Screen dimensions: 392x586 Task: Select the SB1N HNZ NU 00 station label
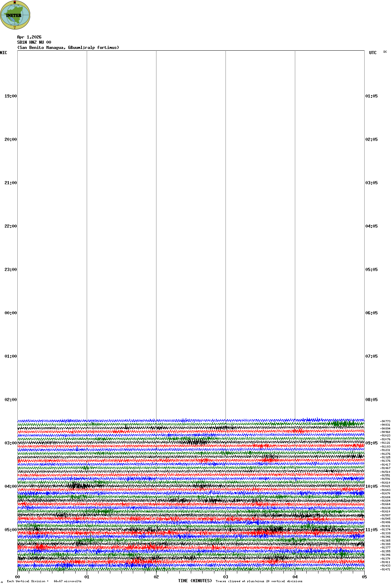point(34,42)
